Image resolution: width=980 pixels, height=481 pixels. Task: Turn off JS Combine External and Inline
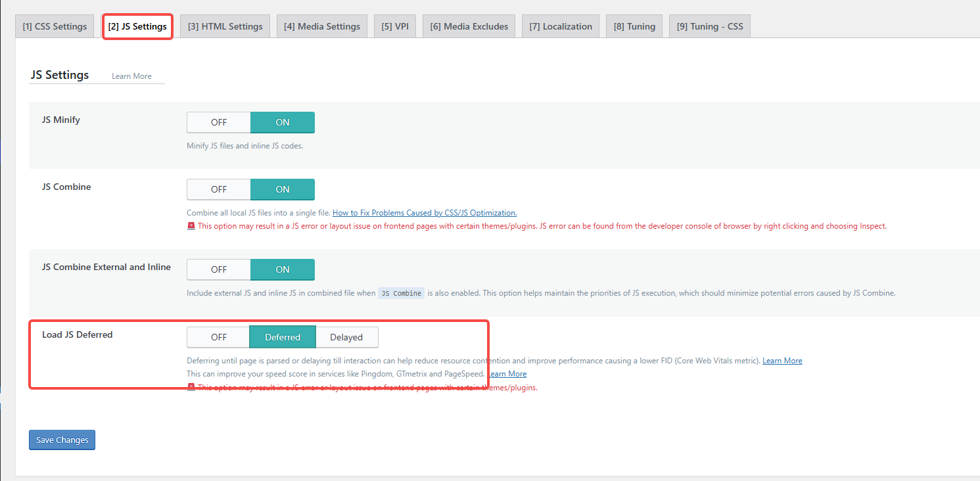click(219, 269)
